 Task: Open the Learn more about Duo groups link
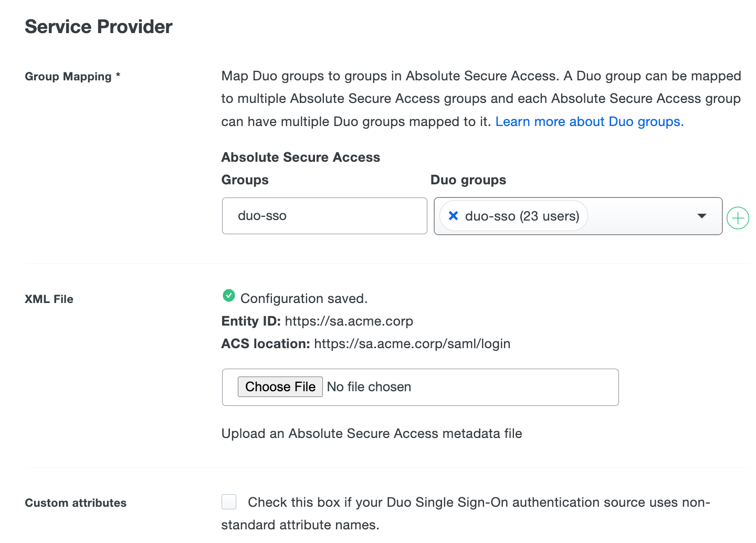coord(589,121)
